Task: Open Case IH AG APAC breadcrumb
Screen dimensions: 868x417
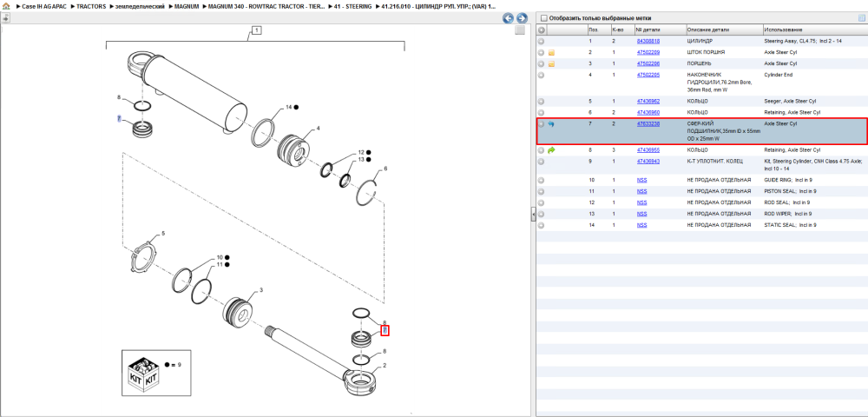Action: tap(44, 6)
